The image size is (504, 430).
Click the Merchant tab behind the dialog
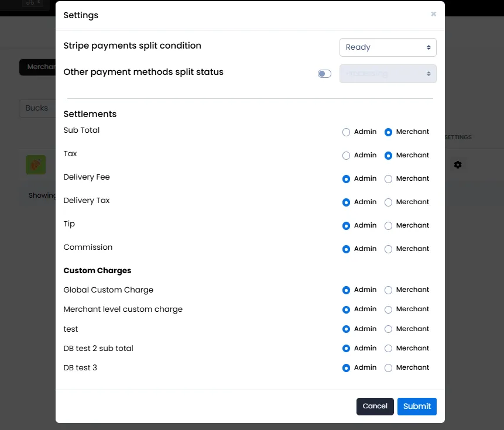point(37,67)
